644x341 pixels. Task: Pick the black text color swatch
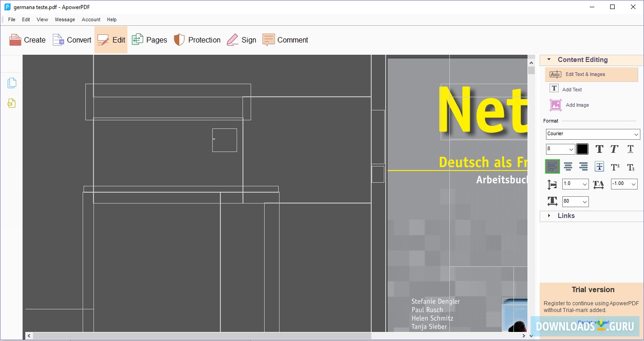(x=583, y=149)
